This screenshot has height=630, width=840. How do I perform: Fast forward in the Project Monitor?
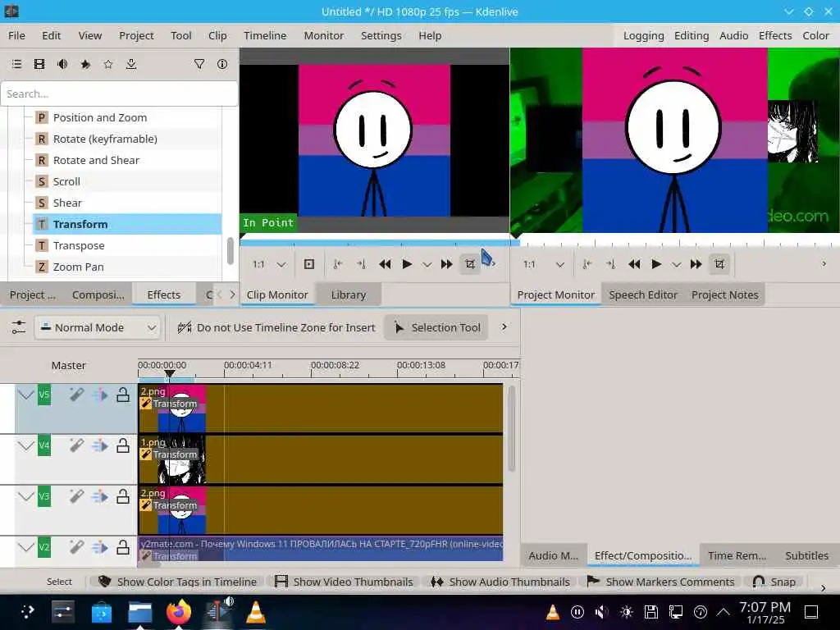(696, 264)
